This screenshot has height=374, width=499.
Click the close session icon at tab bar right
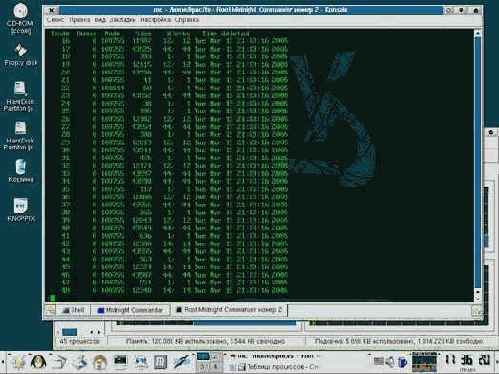tap(477, 311)
